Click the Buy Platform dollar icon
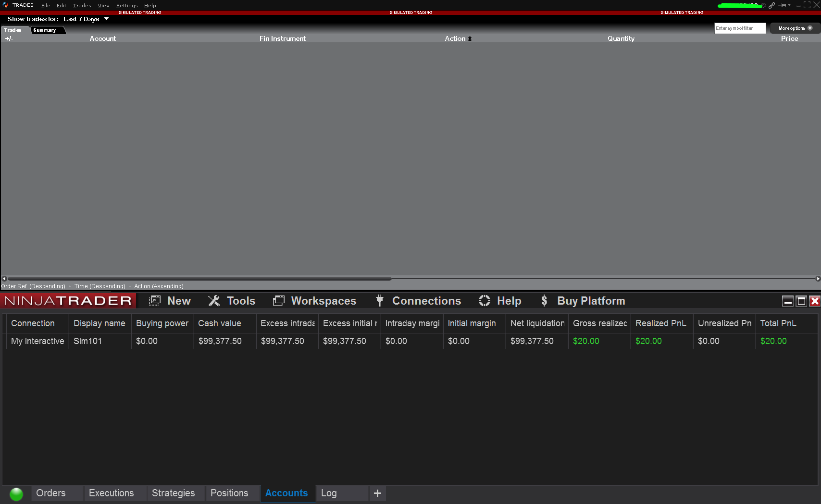This screenshot has height=504, width=821. click(544, 300)
